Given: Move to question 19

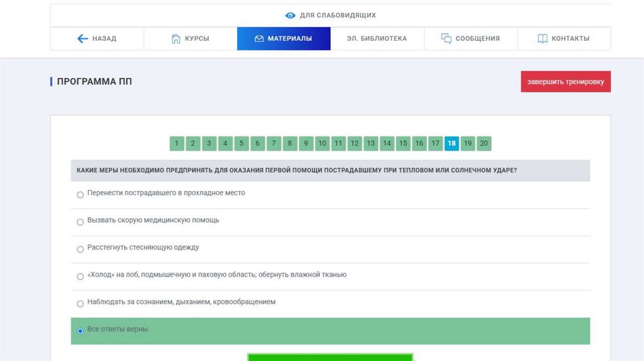Looking at the screenshot, I should [x=468, y=143].
